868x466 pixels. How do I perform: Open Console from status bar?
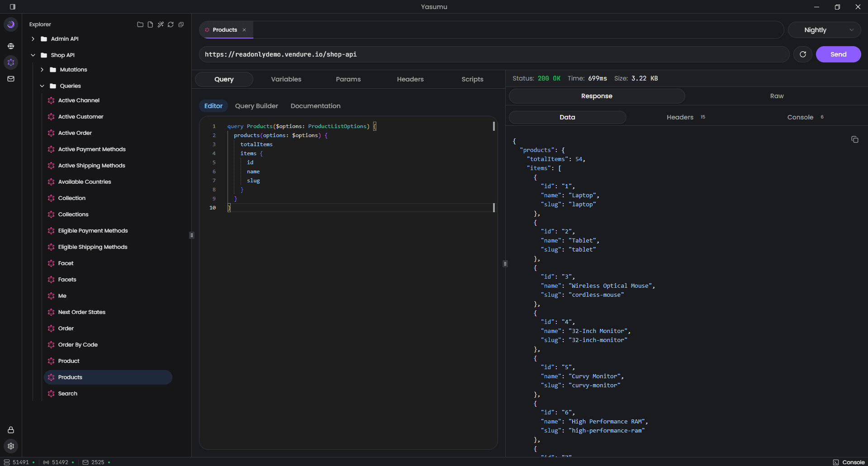[x=849, y=462]
